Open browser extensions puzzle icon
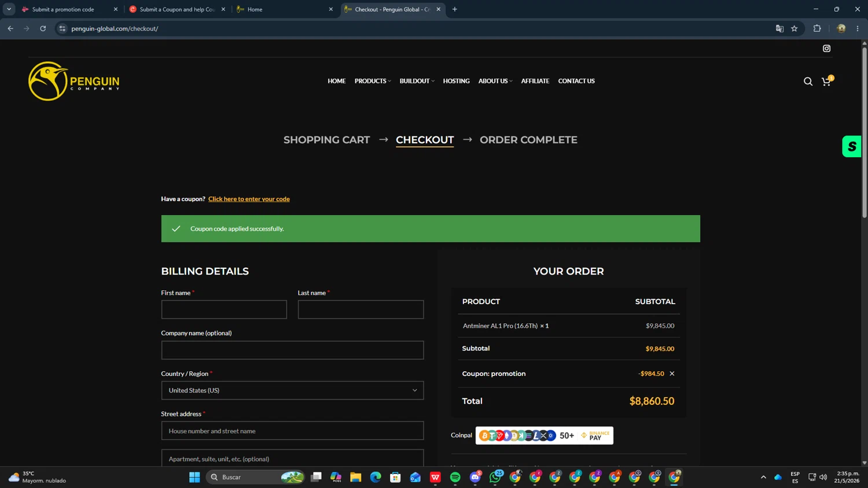 [817, 28]
